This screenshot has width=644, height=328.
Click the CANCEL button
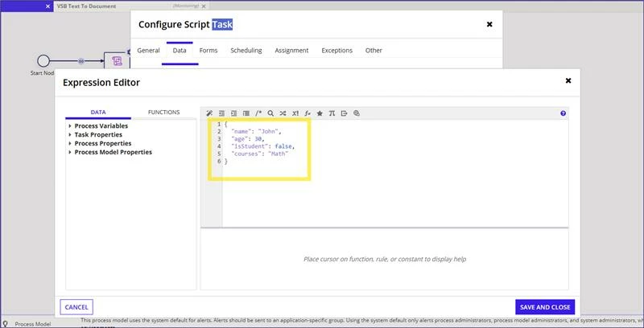click(76, 307)
